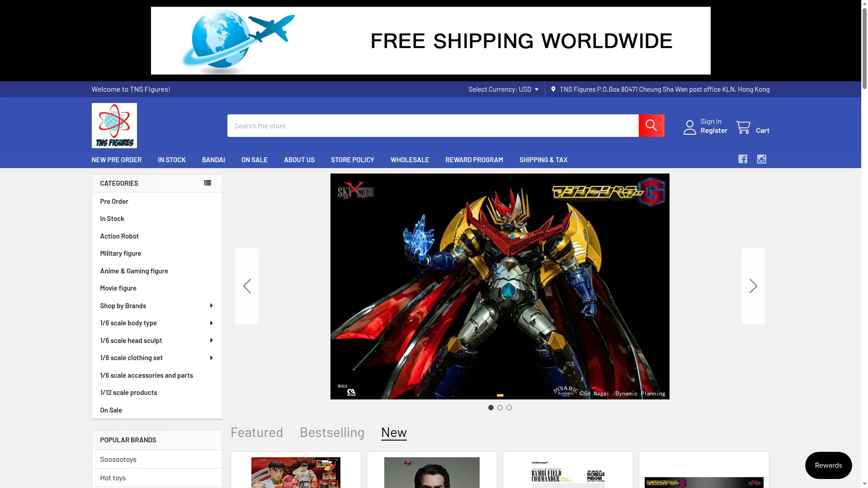
Task: Show previous carousel slide
Action: pyautogui.click(x=247, y=286)
